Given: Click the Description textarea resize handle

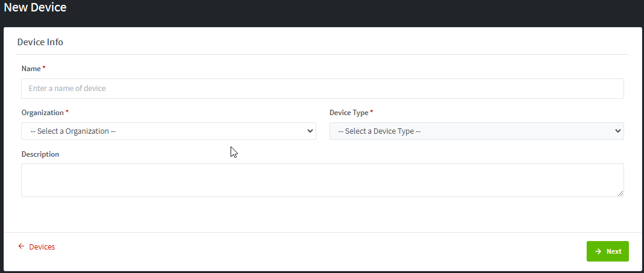Looking at the screenshot, I should 620,193.
